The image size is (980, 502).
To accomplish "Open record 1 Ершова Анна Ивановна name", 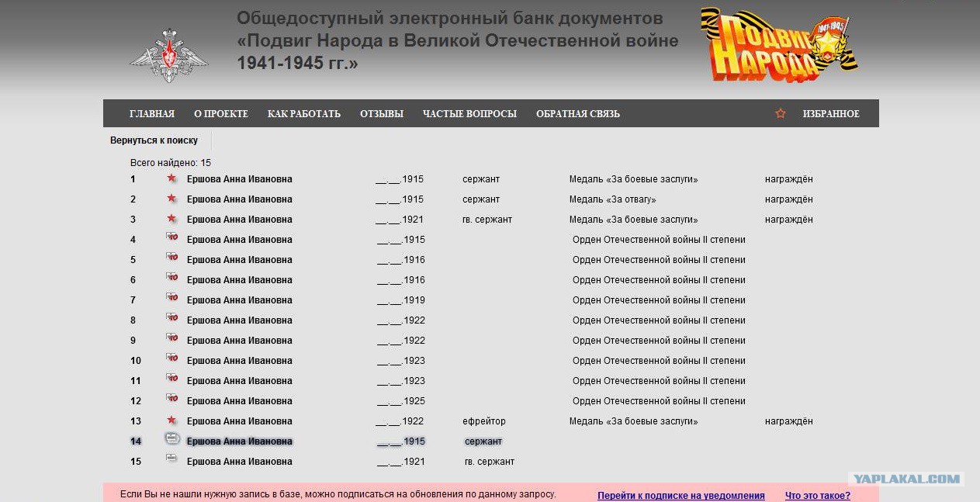I will [240, 179].
